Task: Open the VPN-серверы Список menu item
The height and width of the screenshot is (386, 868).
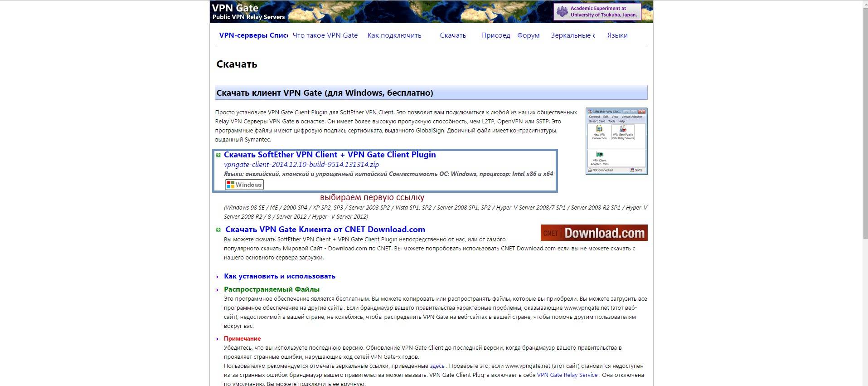Action: click(x=253, y=35)
